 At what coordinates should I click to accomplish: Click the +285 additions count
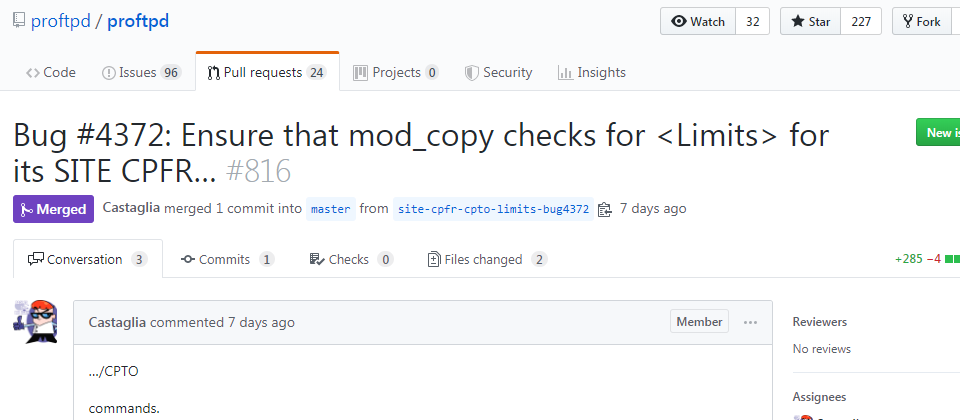[x=909, y=258]
